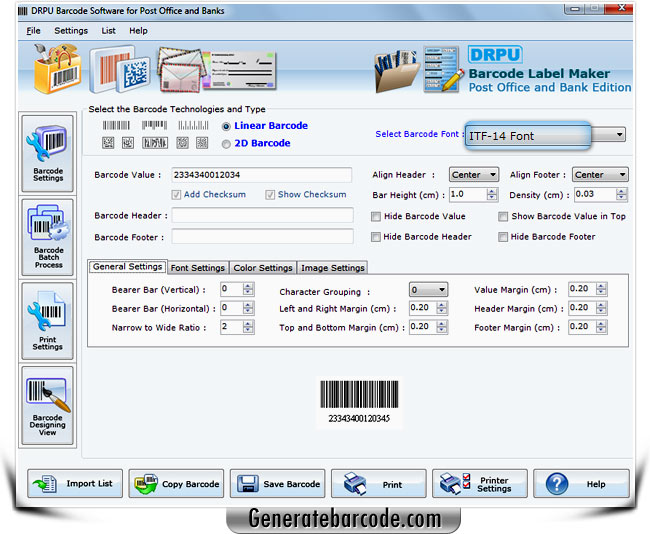
Task: Click the first 2D barcode sample icon
Action: tap(108, 143)
